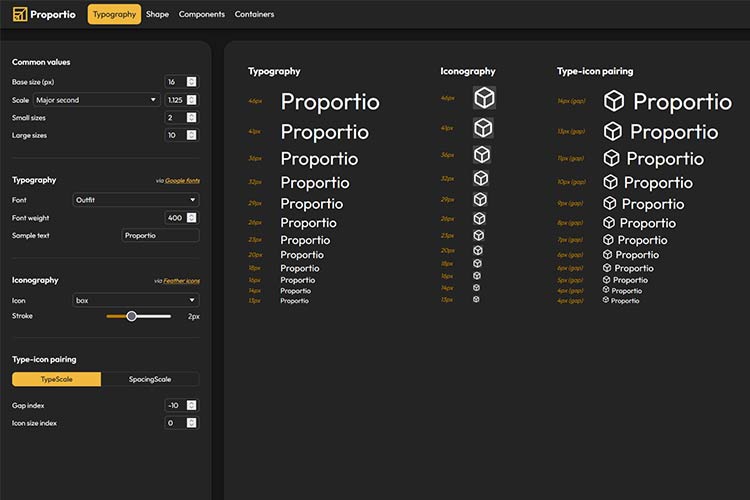
Task: Click the Proportio logo icon
Action: pyautogui.click(x=20, y=14)
